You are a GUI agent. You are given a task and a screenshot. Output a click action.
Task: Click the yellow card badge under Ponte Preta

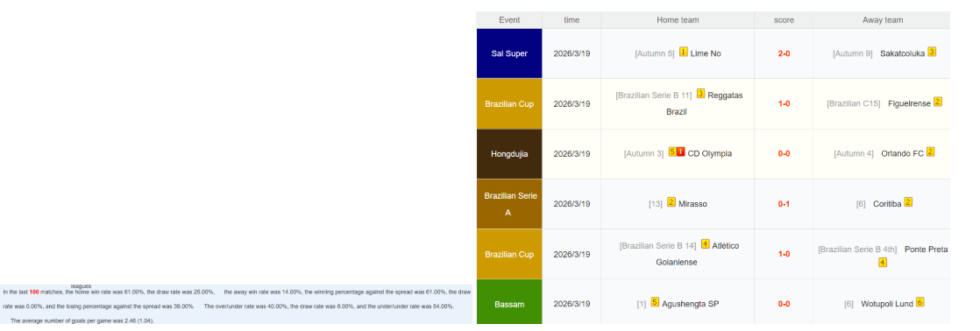tap(882, 263)
